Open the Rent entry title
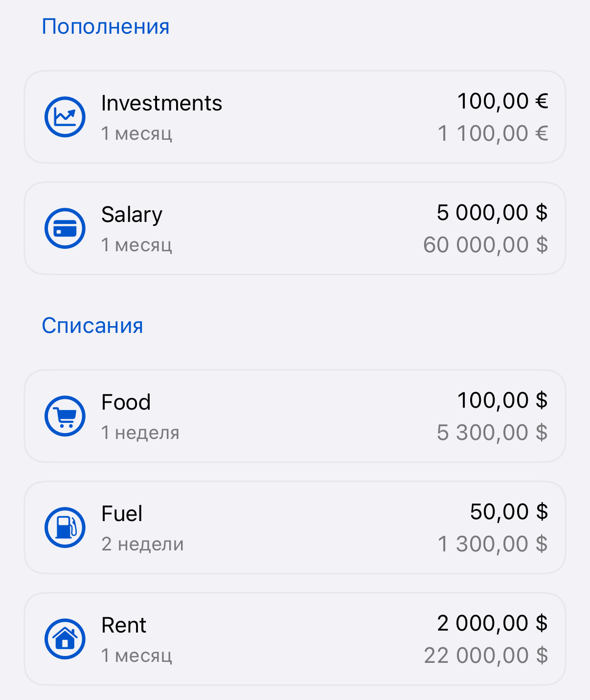Viewport: 590px width, 700px height. pyautogui.click(x=124, y=625)
